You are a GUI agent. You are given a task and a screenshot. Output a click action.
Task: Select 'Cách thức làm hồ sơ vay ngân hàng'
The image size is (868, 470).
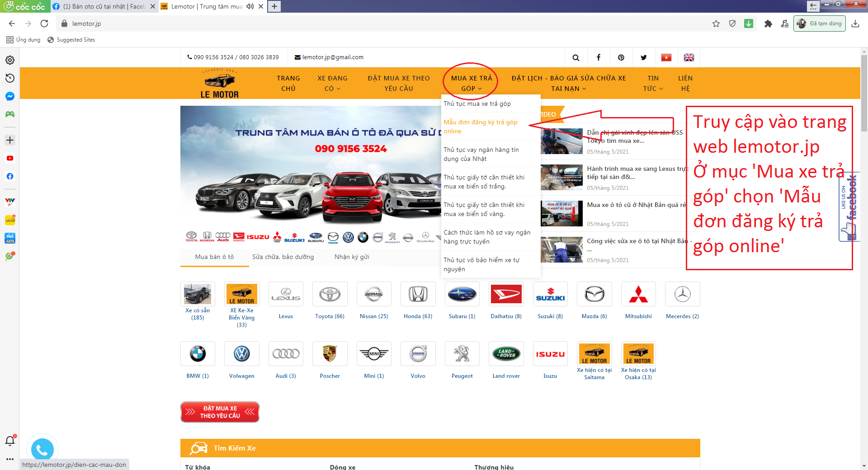coord(487,237)
